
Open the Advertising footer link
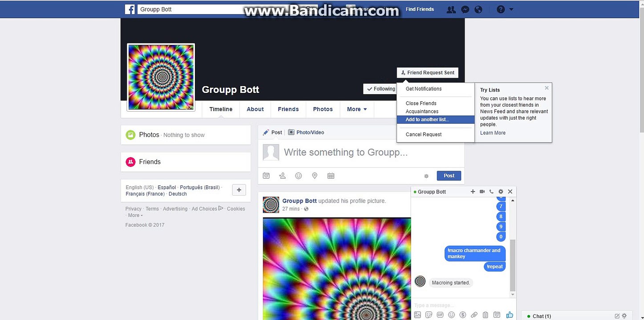click(175, 209)
